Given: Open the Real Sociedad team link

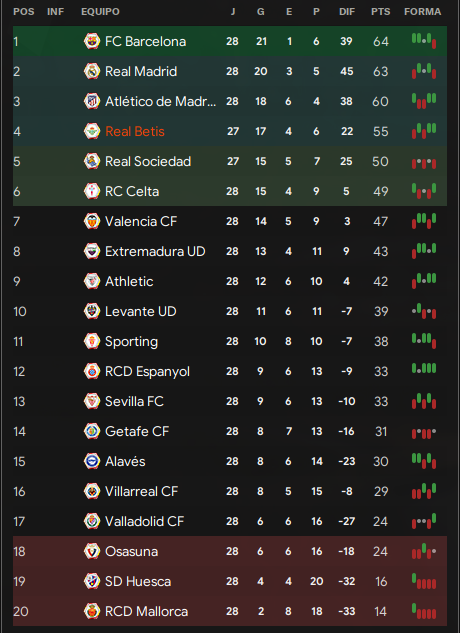Looking at the screenshot, I should tap(148, 161).
